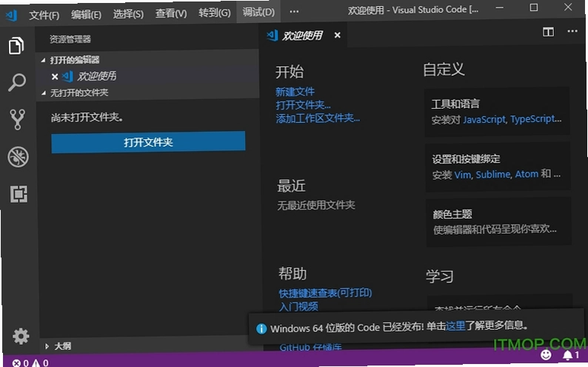Click the 最近 heading
Viewport: 588px width, 367px height.
click(291, 186)
